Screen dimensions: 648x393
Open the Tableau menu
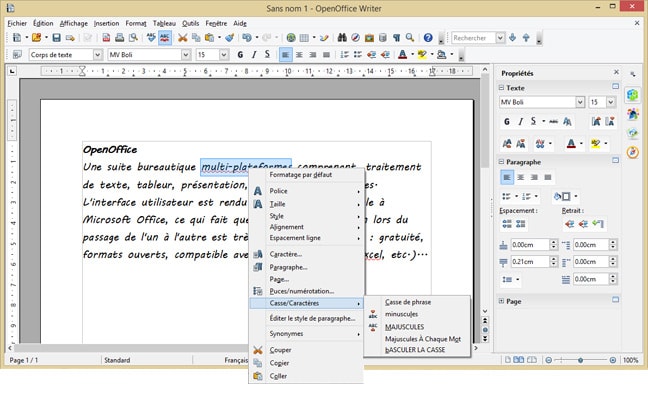[164, 23]
